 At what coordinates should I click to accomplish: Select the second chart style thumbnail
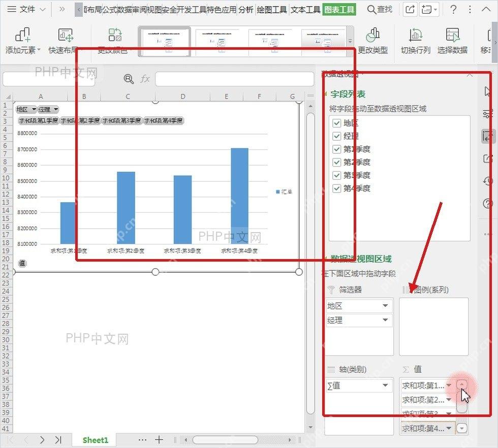pos(217,42)
